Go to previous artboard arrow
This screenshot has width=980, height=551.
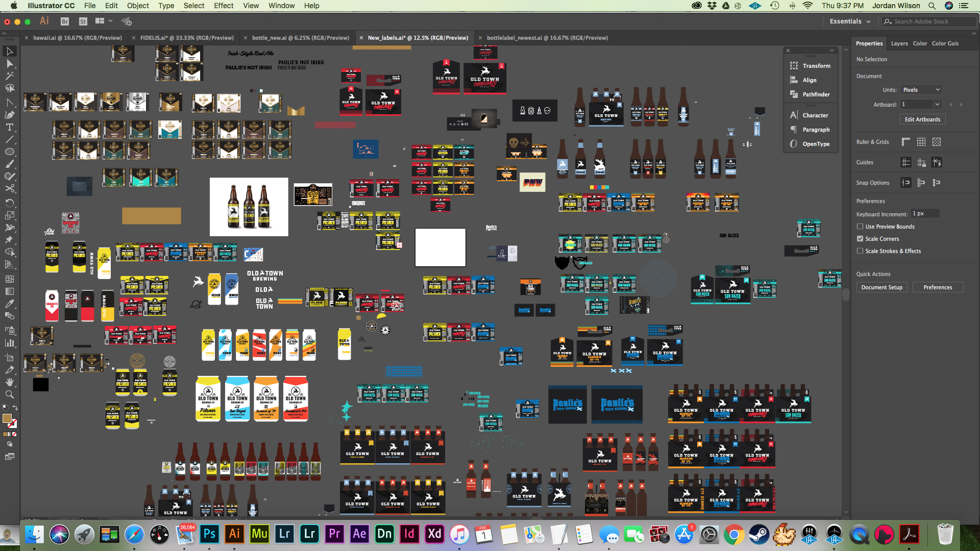click(950, 105)
